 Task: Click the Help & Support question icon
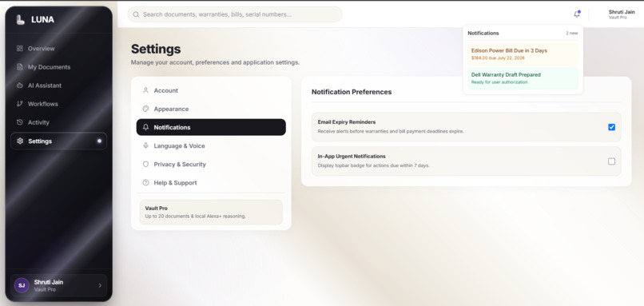click(x=145, y=183)
